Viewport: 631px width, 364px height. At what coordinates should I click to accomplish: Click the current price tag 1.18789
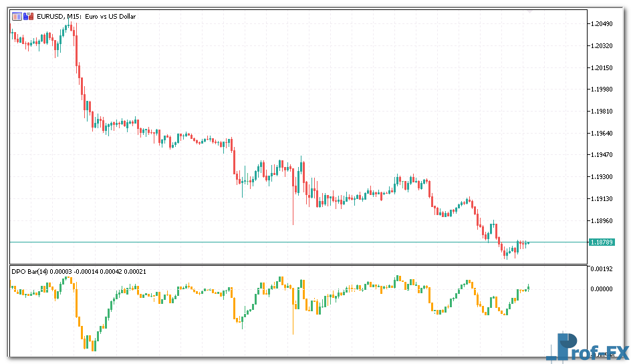tap(602, 242)
